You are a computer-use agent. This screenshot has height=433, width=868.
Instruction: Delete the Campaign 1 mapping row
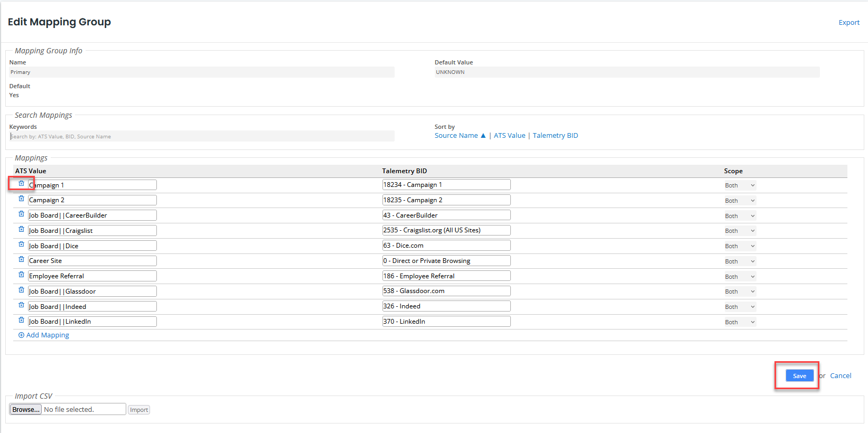click(x=21, y=184)
